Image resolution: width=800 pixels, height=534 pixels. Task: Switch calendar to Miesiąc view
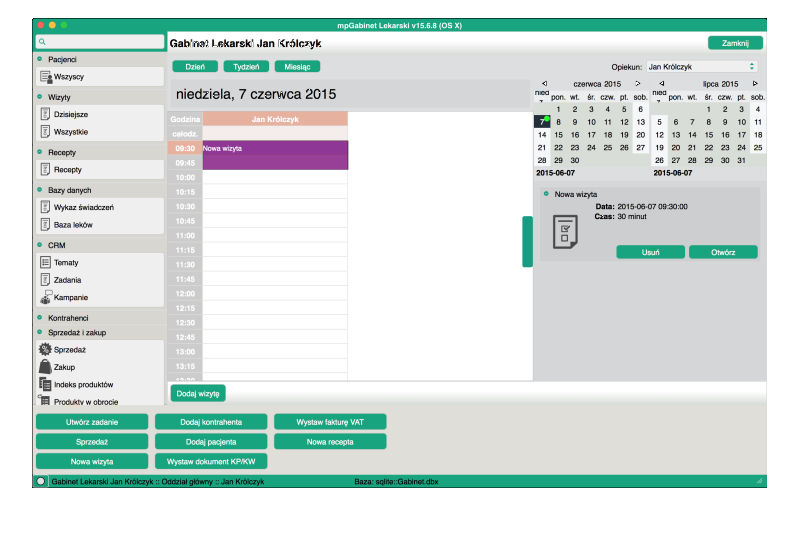pos(297,67)
